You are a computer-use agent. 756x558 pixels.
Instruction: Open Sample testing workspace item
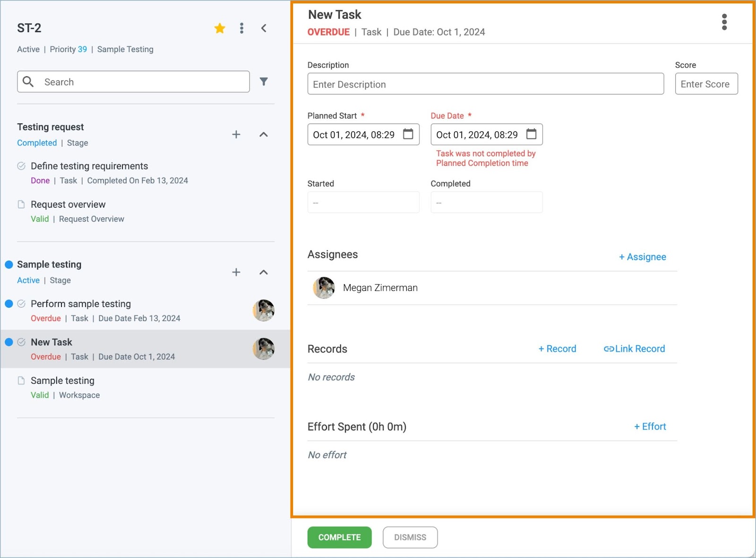coord(62,381)
